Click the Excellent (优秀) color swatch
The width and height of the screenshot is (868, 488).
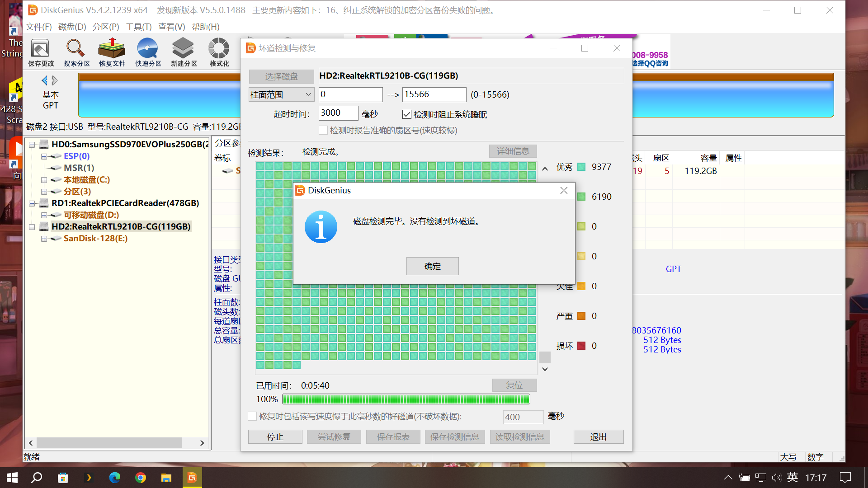[x=582, y=167]
